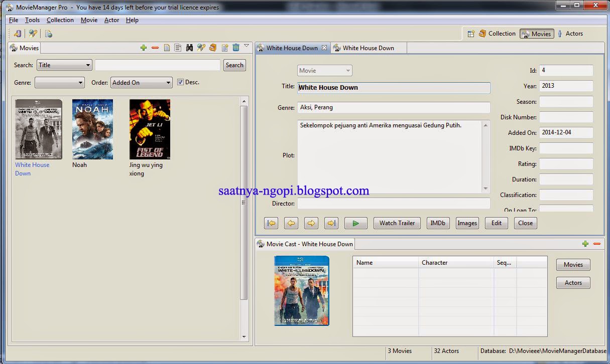
Task: Select the Movies panel tab
Action: point(25,48)
